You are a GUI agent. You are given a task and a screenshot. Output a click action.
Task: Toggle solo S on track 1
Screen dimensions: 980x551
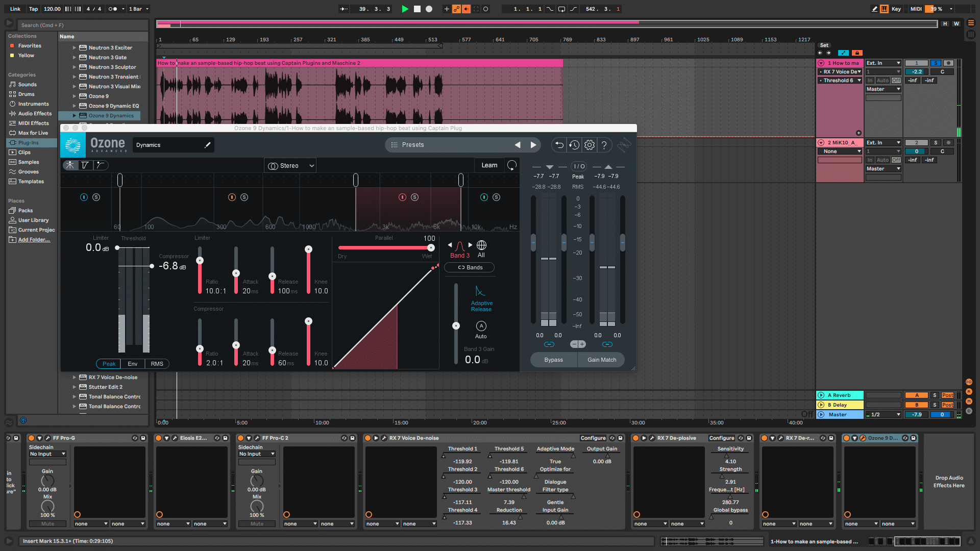[x=936, y=63]
